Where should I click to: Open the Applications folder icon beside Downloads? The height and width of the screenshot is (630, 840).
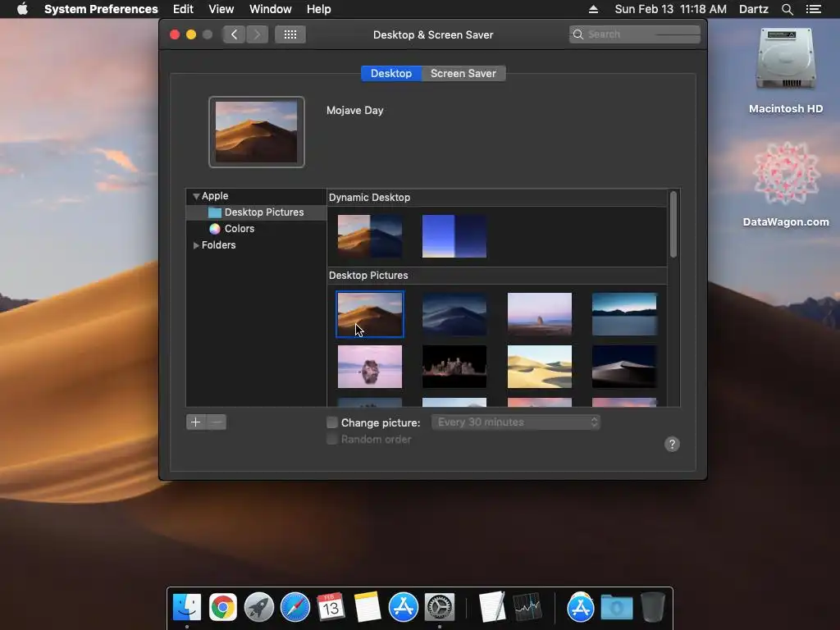(580, 608)
